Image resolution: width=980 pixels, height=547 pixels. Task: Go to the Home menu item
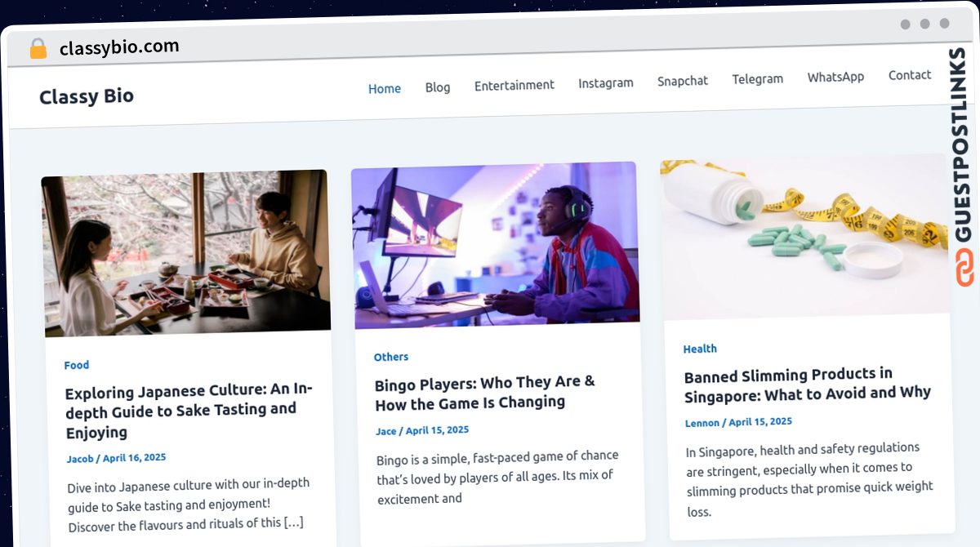click(x=385, y=88)
